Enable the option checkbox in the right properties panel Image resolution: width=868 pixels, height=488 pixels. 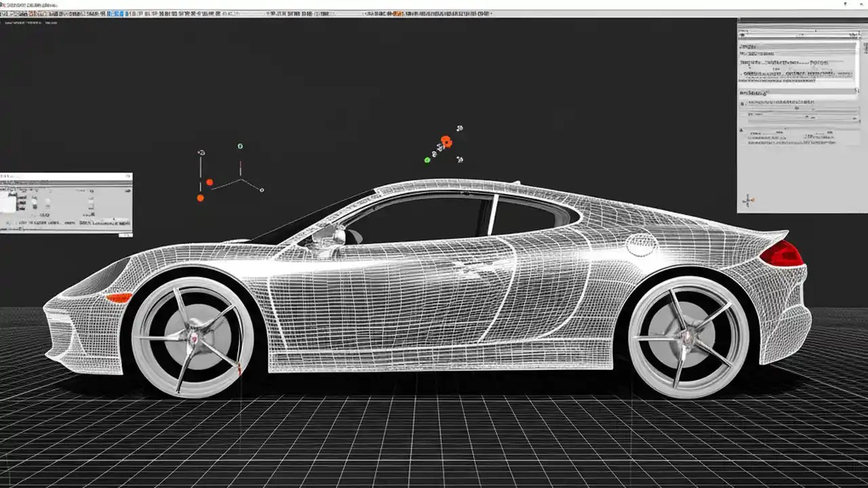[x=743, y=104]
